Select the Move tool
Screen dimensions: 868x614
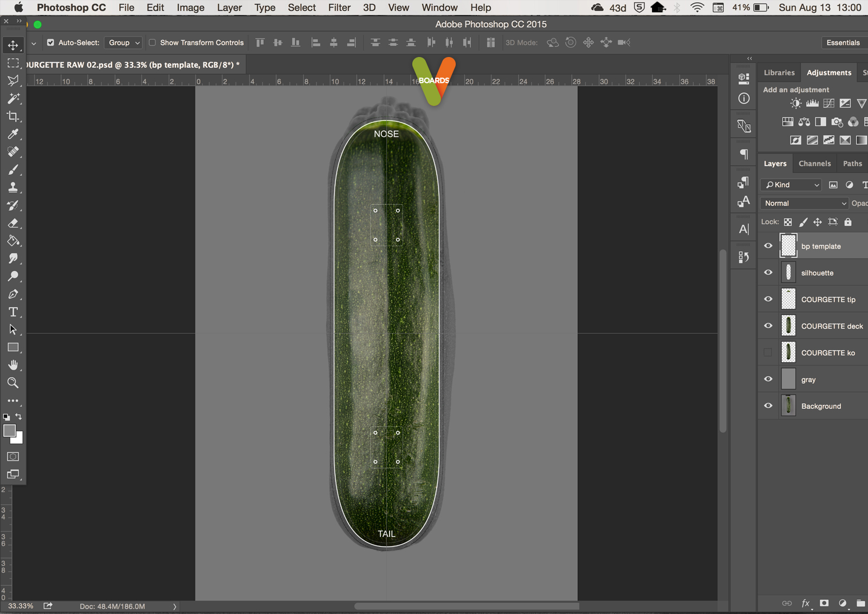point(13,45)
